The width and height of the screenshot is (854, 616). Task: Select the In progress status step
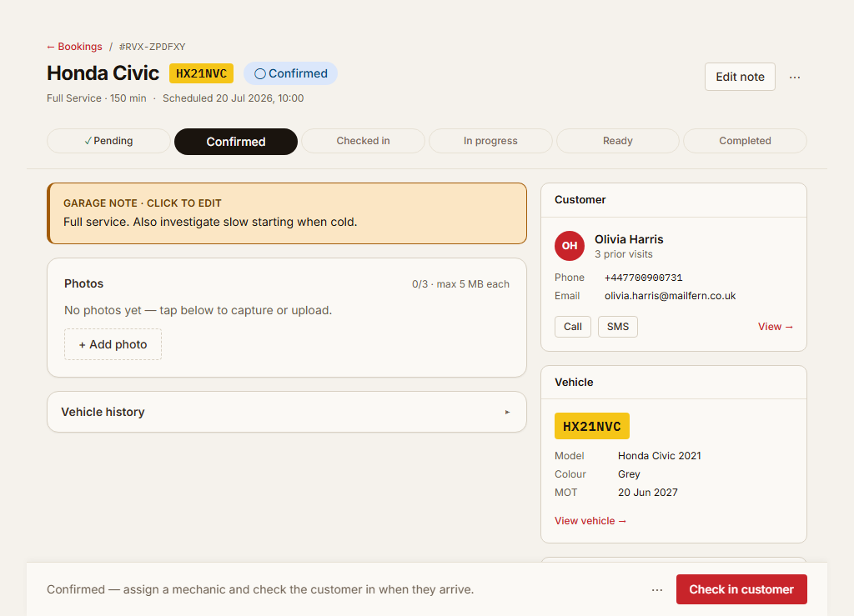(x=490, y=141)
